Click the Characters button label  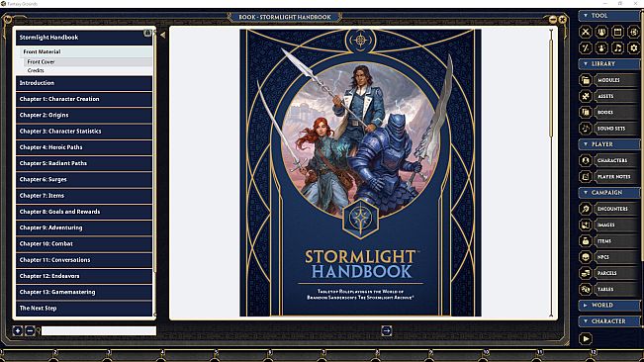[612, 160]
